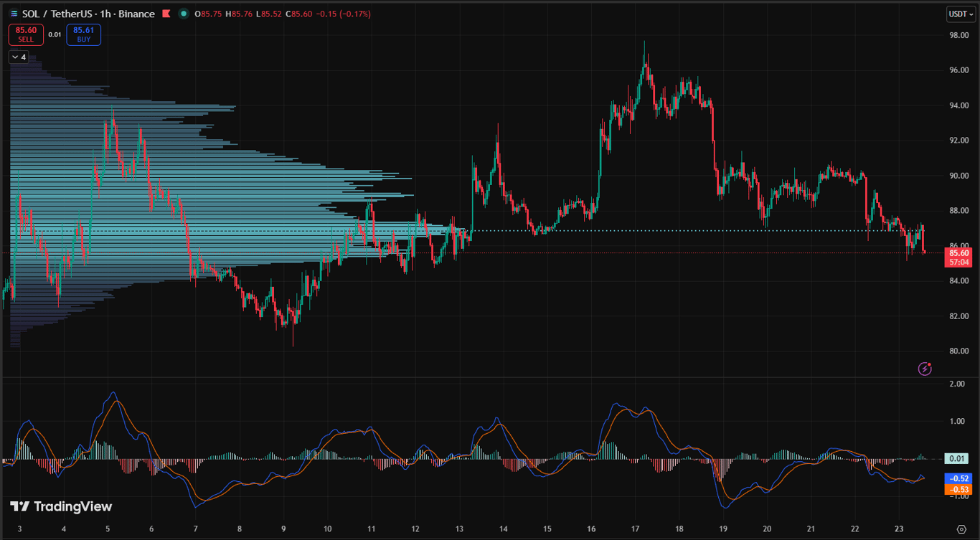980x540 pixels.
Task: Click date 3 on the time axis
Action: click(19, 529)
